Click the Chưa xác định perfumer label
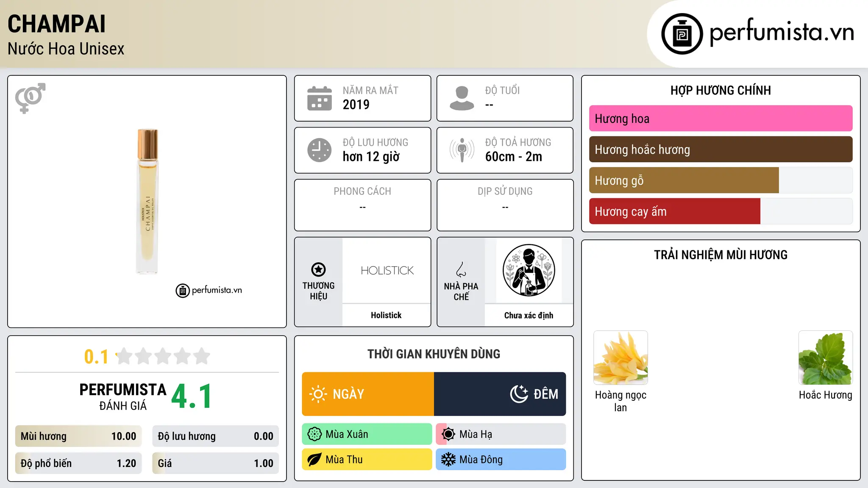The image size is (868, 488). pyautogui.click(x=529, y=315)
